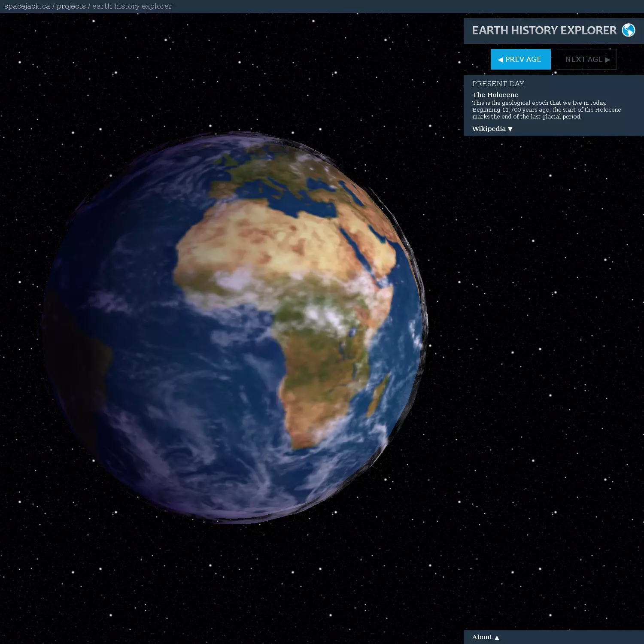Go to the previous age
Viewport: 644px width, 644px height.
coord(520,59)
